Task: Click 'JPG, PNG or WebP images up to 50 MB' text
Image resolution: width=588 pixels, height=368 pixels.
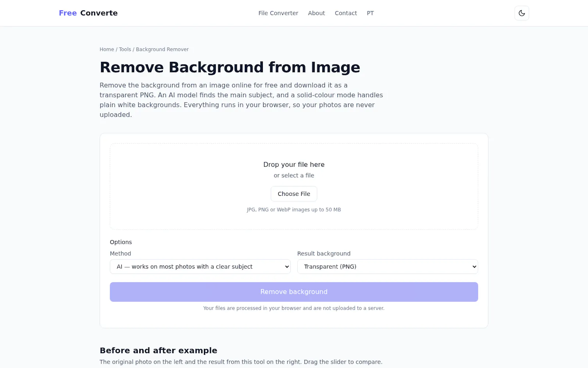Action: (x=294, y=210)
